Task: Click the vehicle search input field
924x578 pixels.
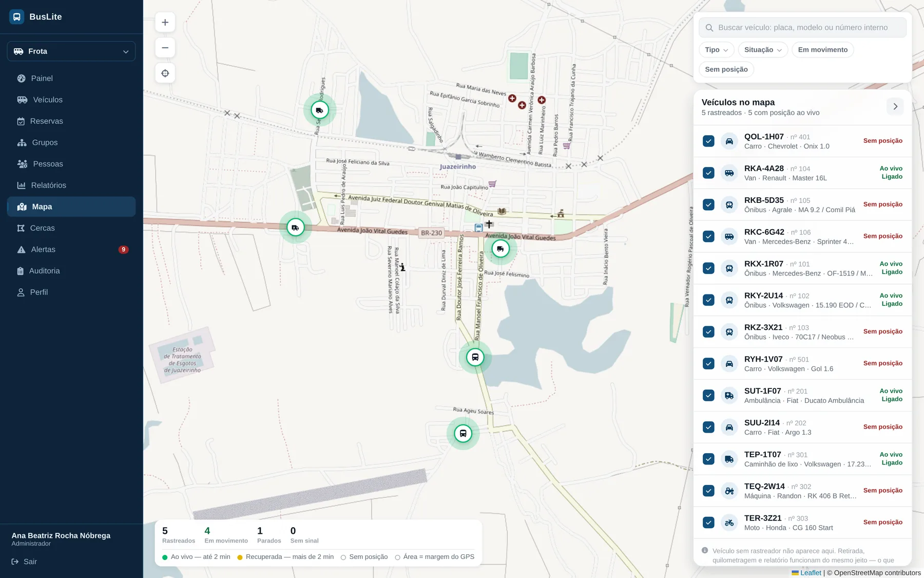Action: [802, 28]
